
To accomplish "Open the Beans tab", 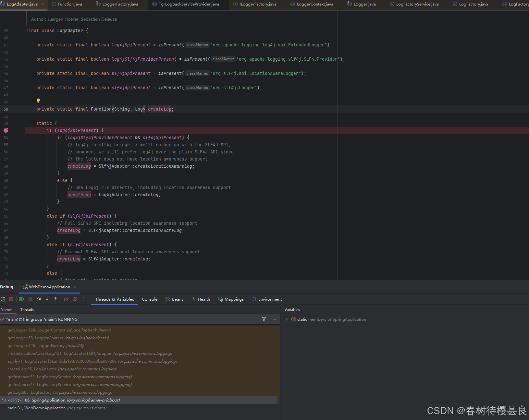I will [x=174, y=299].
